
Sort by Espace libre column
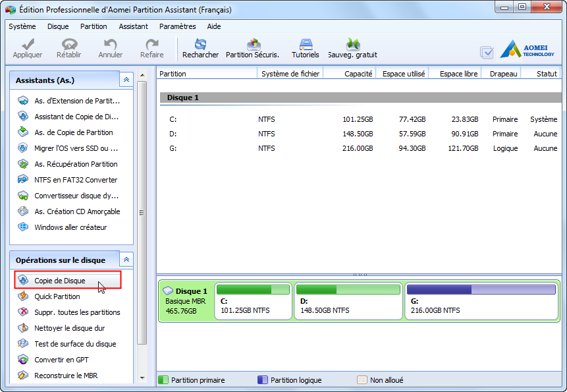coord(455,74)
